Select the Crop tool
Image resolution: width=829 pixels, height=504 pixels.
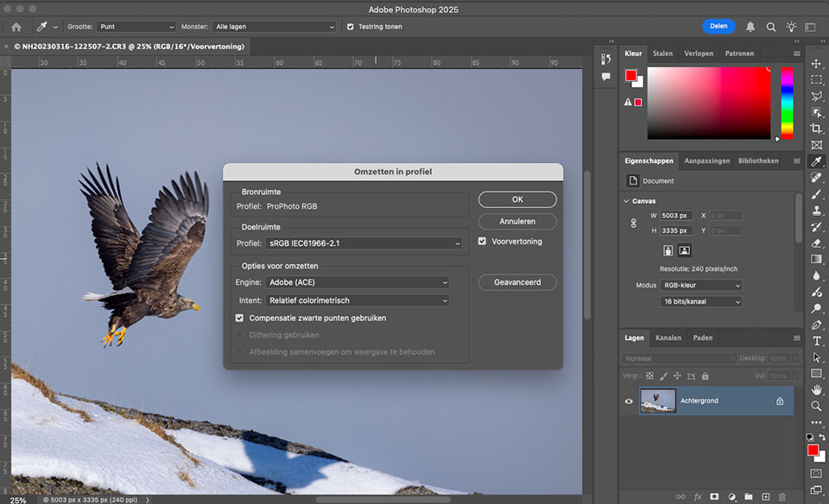click(x=816, y=129)
